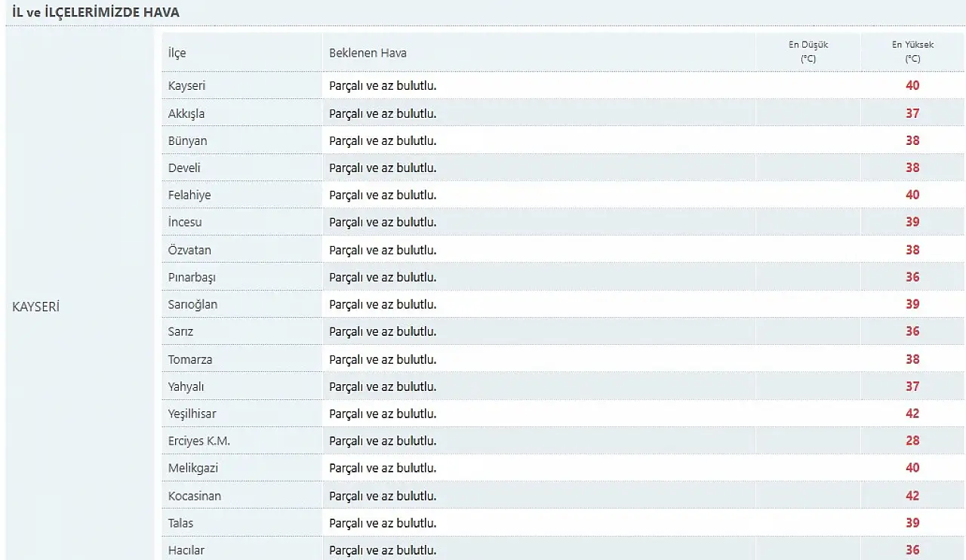This screenshot has height=560, width=966.
Task: Click the En Yüksek (°C) column header
Action: click(x=912, y=51)
